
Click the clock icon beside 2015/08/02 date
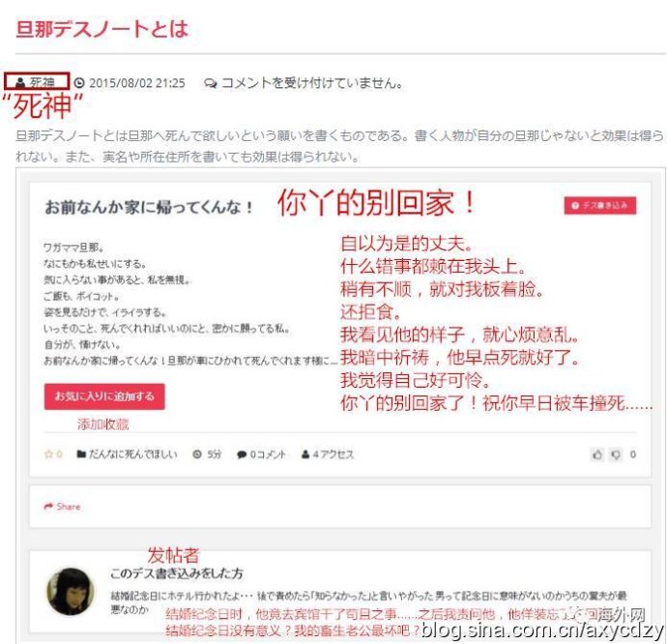tap(79, 82)
